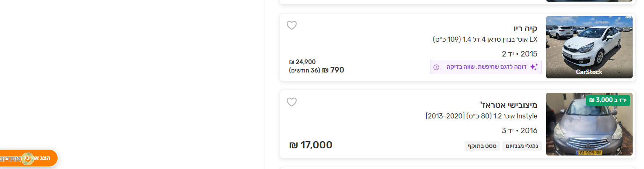Viewport: 644px width, 169px height.
Task: Click the 24,900 ₪ price
Action: [302, 62]
